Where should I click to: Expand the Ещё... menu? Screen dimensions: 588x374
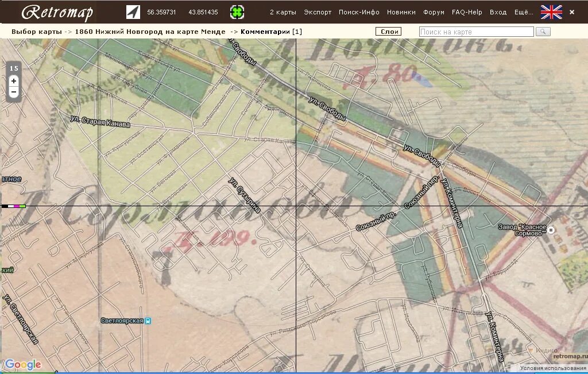(x=524, y=12)
